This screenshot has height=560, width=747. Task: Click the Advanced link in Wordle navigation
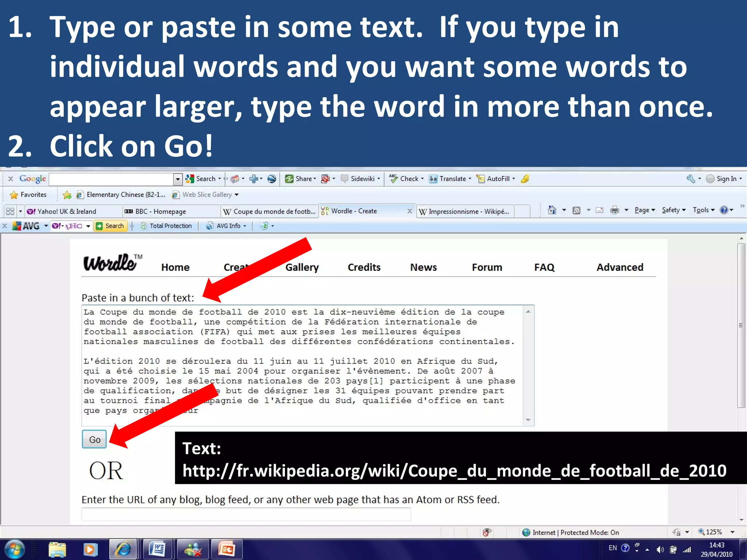(x=619, y=267)
